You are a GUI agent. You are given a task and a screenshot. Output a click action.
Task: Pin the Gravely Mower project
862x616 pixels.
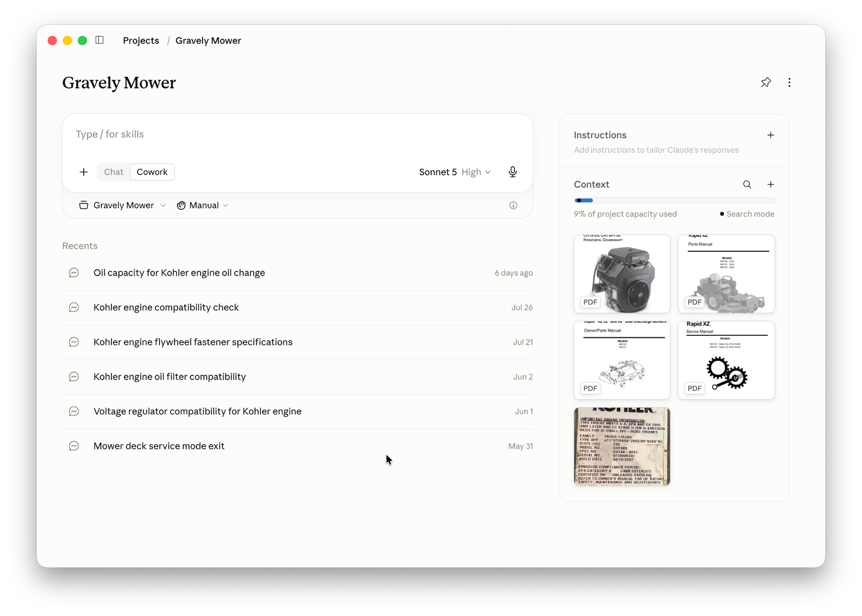coord(766,82)
